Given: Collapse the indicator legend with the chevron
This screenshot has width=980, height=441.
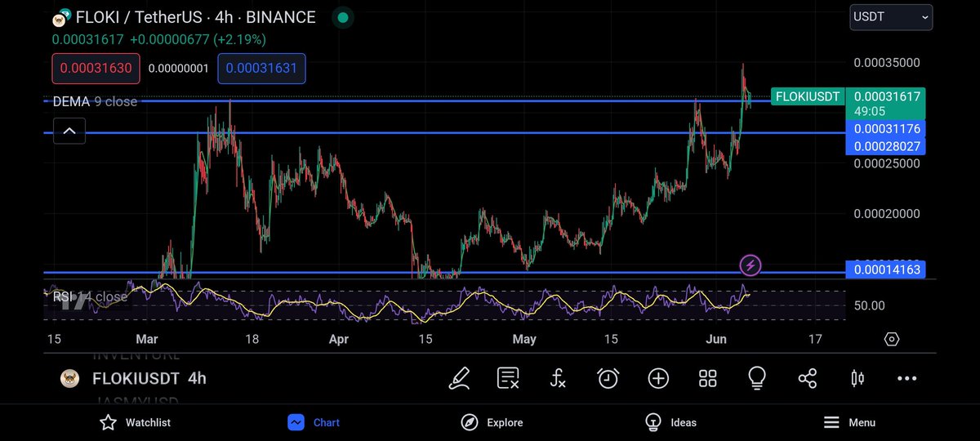Looking at the screenshot, I should click(69, 130).
